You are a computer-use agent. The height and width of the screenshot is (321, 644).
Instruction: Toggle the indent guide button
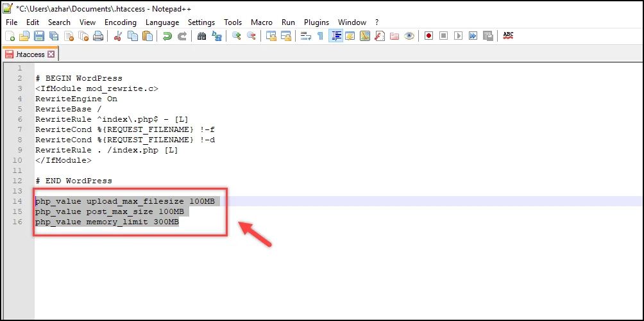pos(335,37)
